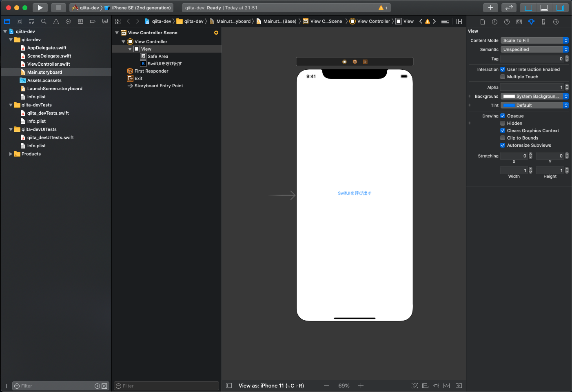Show the File inspector tab

tap(482, 22)
